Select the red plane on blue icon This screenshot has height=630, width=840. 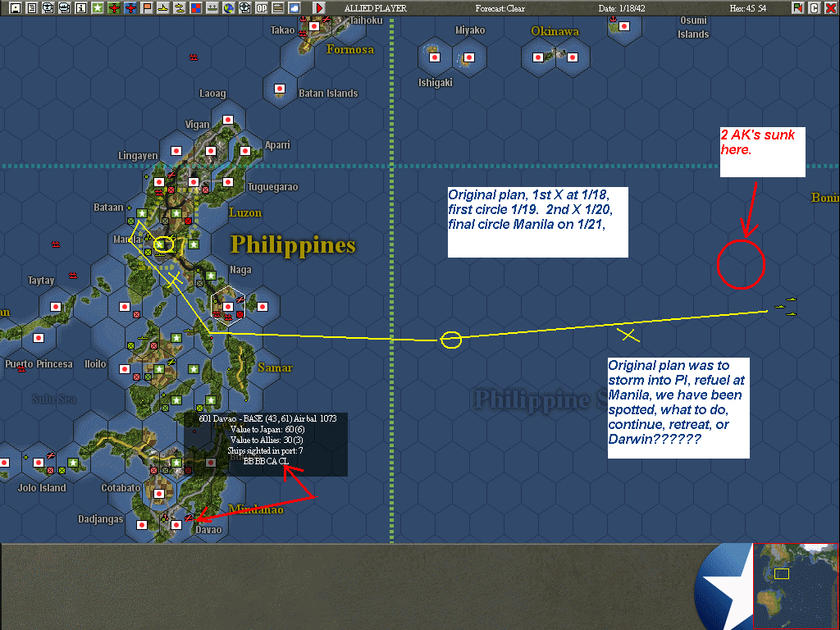[130, 7]
